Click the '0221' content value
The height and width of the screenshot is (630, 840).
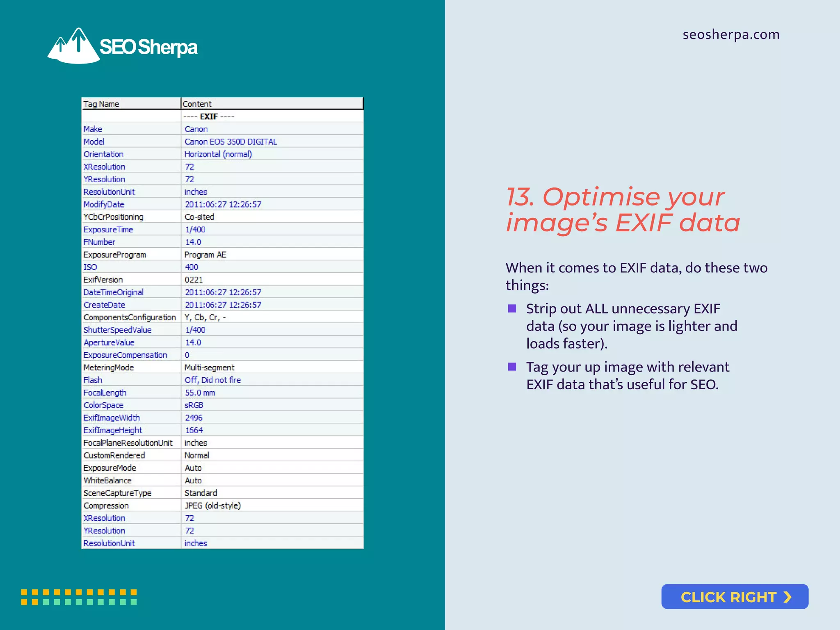coord(194,280)
